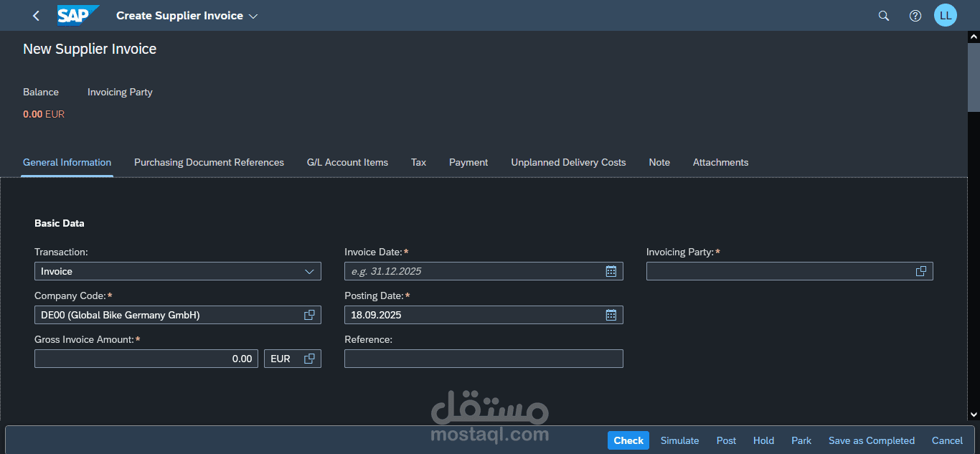Open Purchasing Document References tab

209,162
